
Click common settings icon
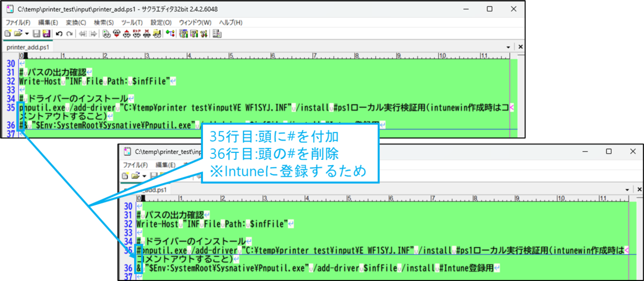(x=204, y=34)
